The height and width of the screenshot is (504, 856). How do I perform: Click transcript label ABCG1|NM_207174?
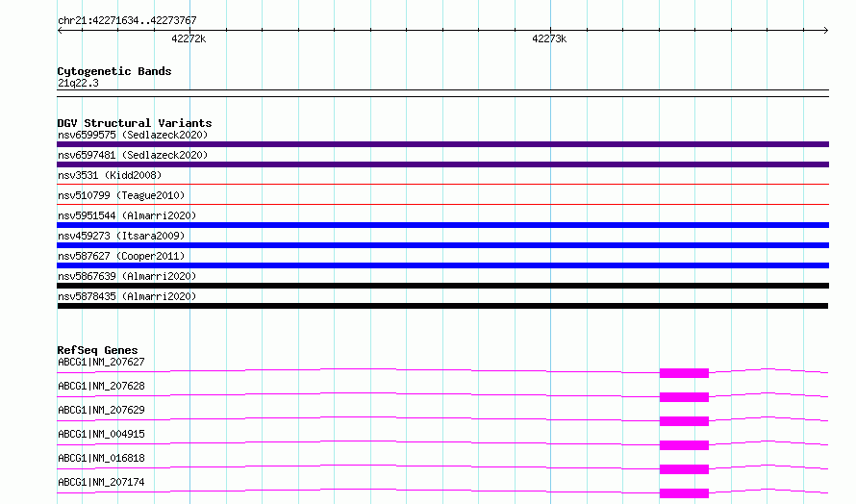click(101, 482)
